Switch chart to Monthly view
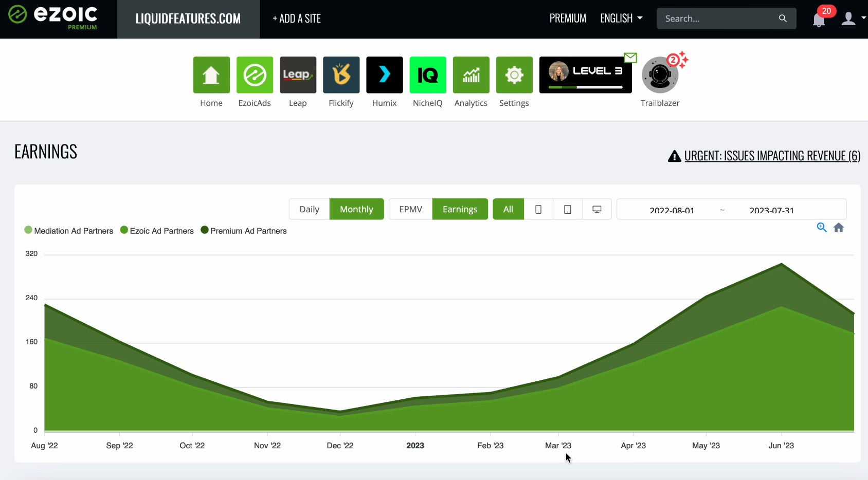Screen dimensions: 868x480 (356, 209)
